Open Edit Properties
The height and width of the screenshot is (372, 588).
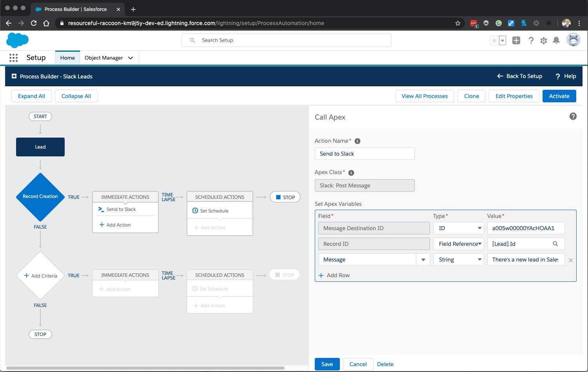(x=514, y=96)
